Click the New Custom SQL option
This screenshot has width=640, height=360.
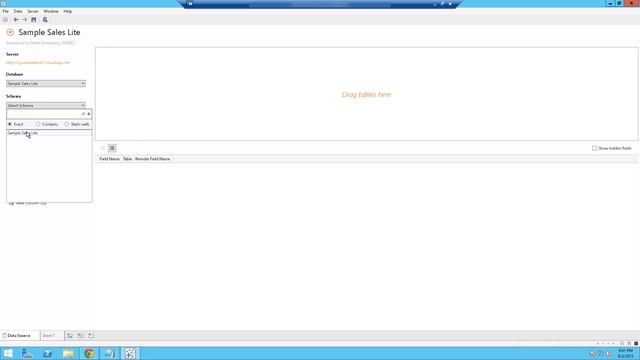pyautogui.click(x=28, y=203)
